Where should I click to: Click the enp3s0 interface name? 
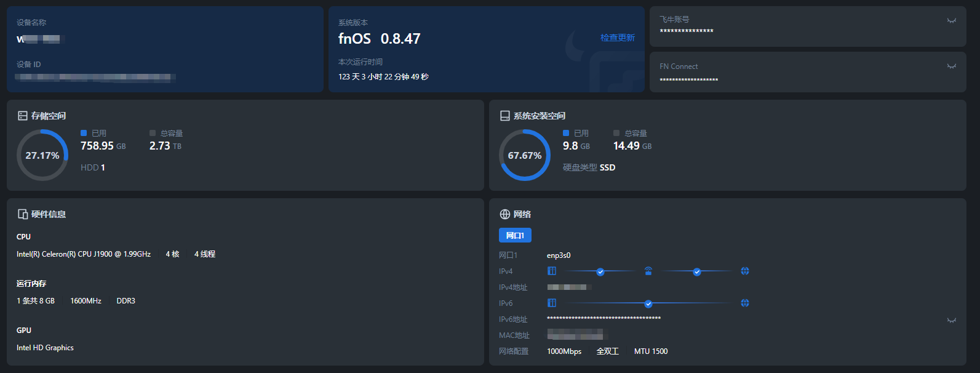pyautogui.click(x=559, y=255)
